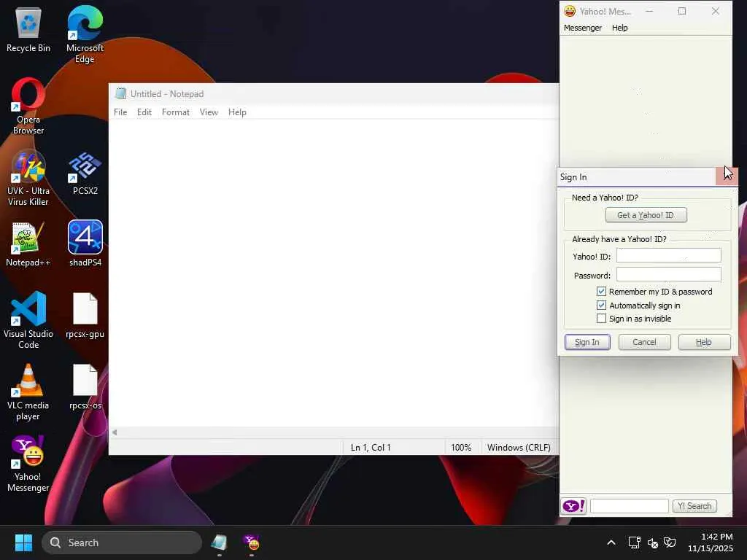Focus the Password input field
Screen dimensions: 747x560
(668, 274)
